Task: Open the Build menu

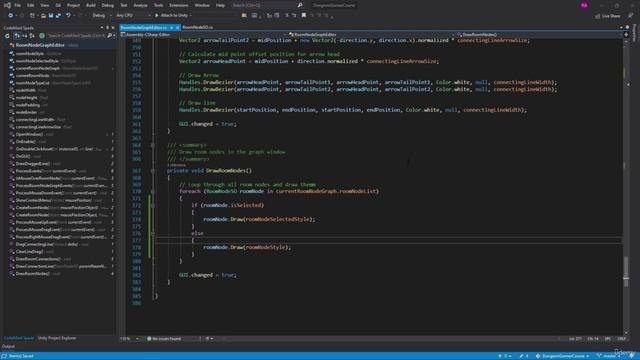Action: pyautogui.click(x=91, y=5)
